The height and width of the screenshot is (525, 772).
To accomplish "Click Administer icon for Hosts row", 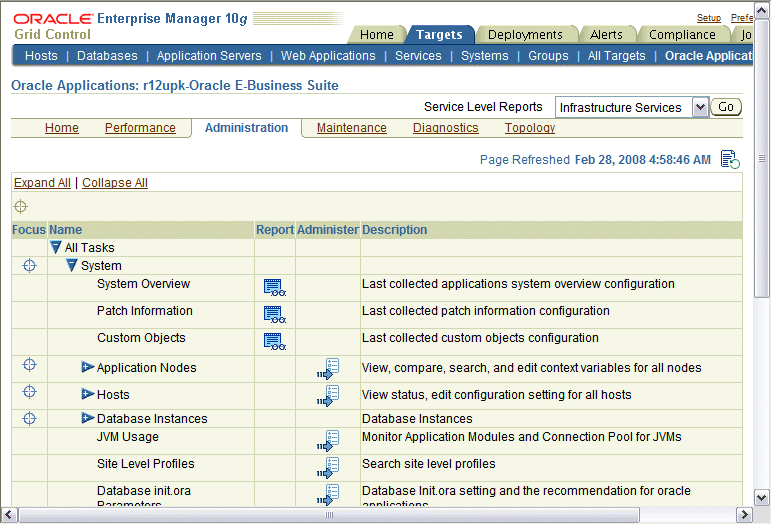I will pos(328,395).
